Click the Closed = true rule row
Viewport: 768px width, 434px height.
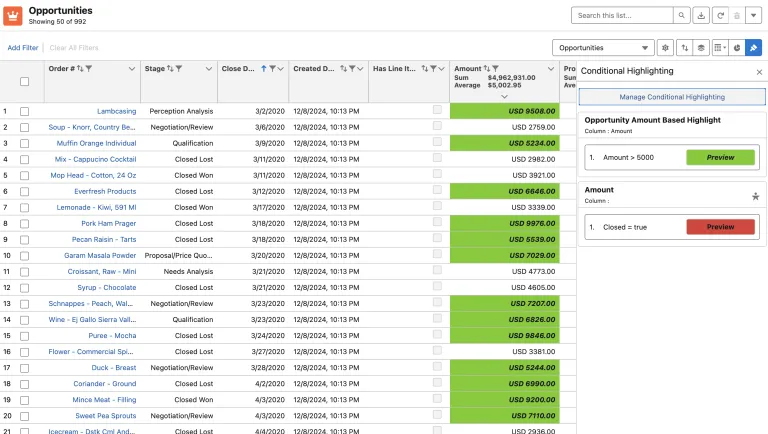point(672,227)
